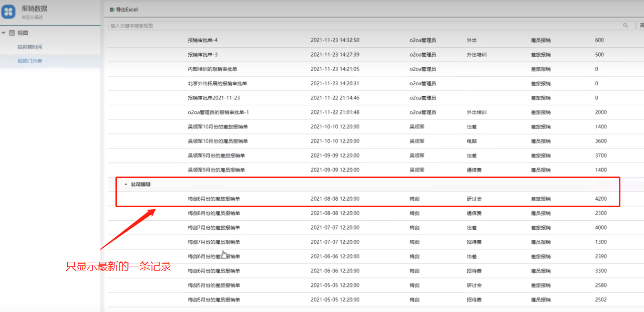Click the amount 2000 cell

pos(601,112)
